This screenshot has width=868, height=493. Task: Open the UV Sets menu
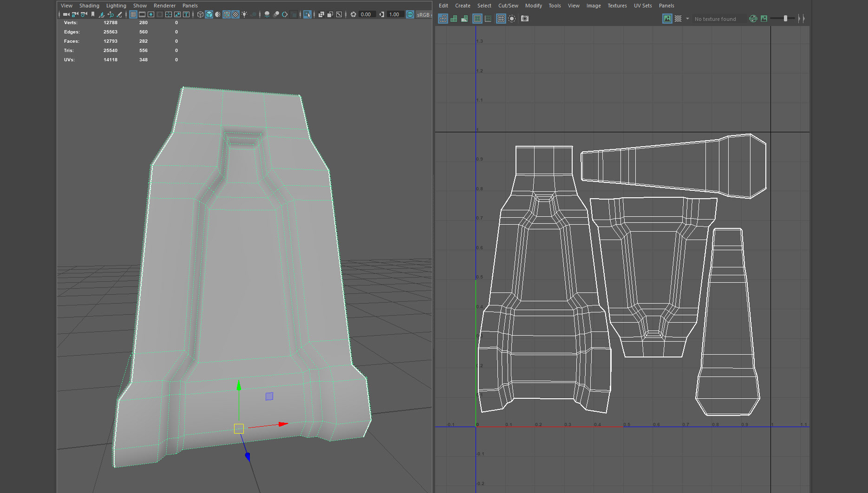643,6
